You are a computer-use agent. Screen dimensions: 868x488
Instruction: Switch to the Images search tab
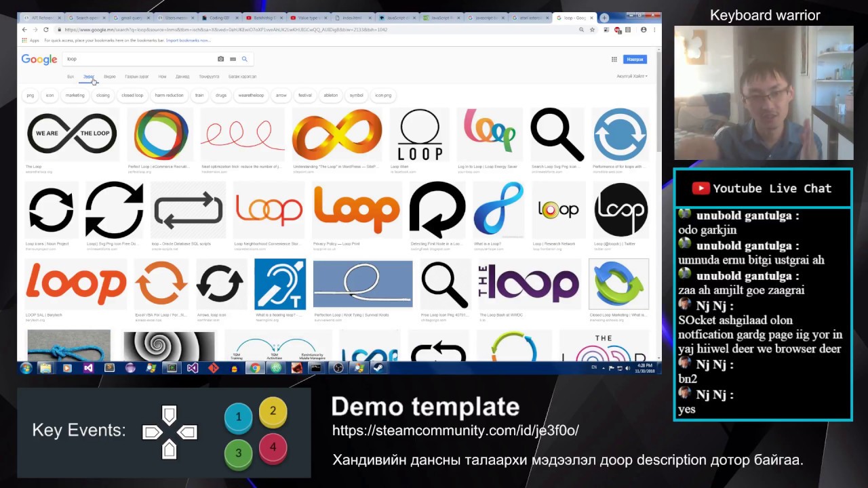(88, 77)
